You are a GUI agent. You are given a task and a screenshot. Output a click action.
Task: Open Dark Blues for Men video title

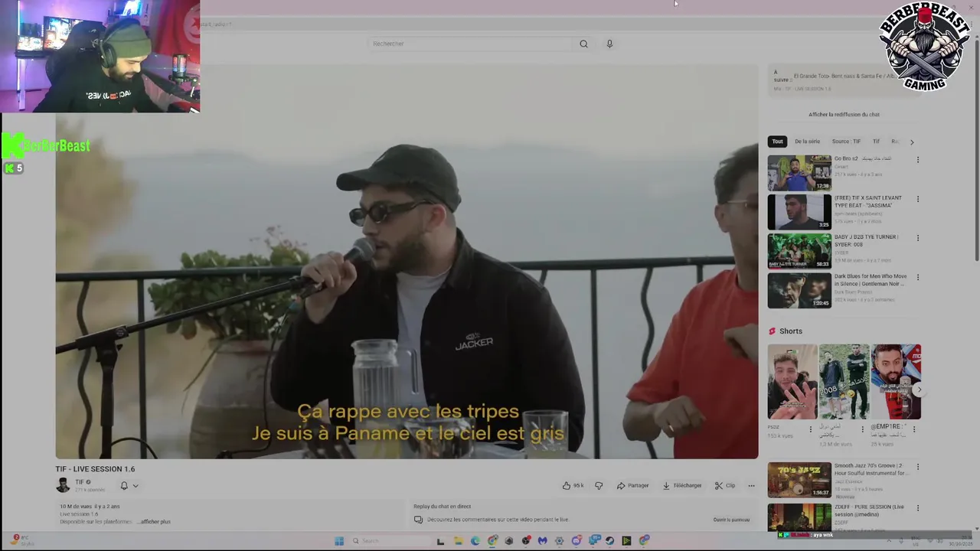pyautogui.click(x=871, y=280)
